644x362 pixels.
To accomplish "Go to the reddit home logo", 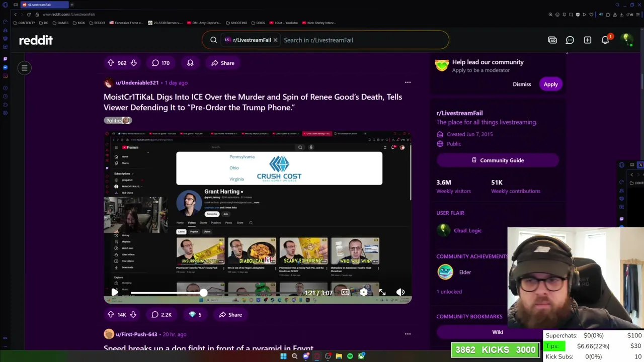I will tap(36, 40).
